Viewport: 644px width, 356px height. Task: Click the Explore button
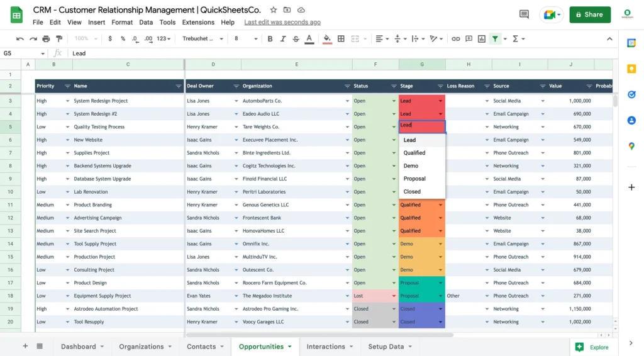click(x=592, y=347)
